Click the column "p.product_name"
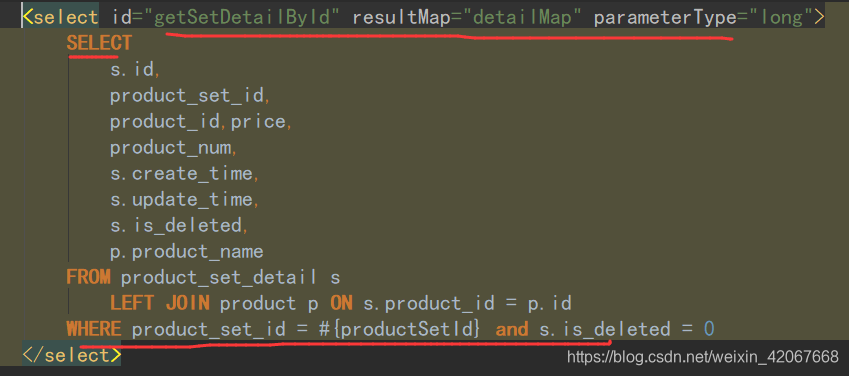 pyautogui.click(x=187, y=251)
